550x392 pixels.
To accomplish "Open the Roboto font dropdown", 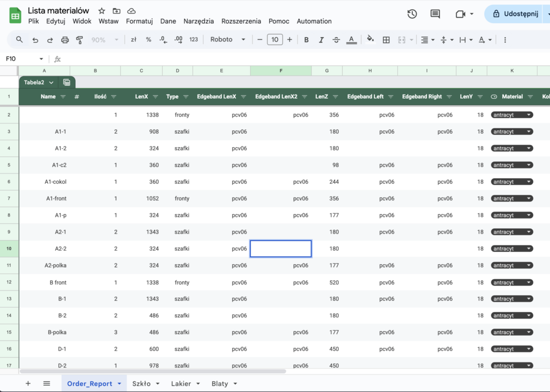I will point(228,40).
